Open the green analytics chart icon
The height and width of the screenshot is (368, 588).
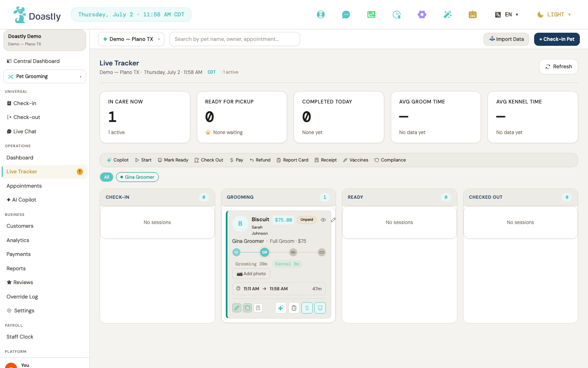[371, 15]
